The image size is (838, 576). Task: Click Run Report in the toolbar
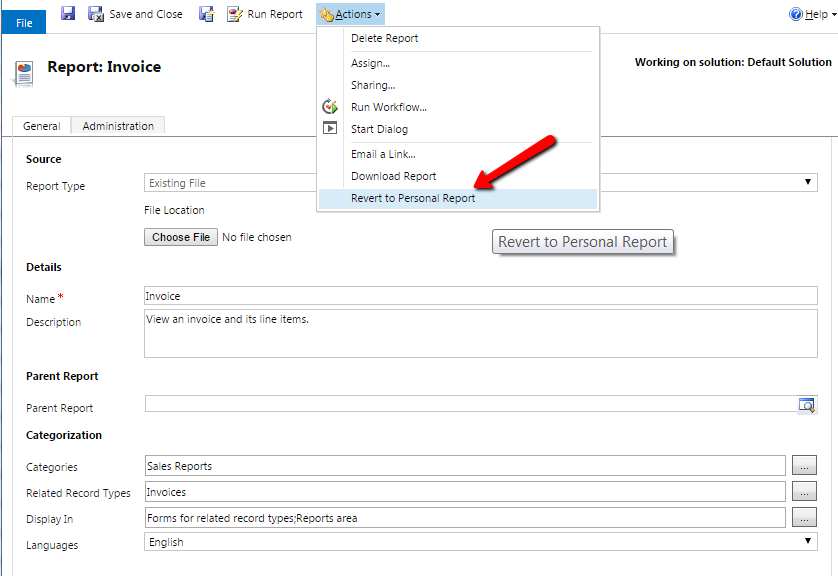pos(265,14)
